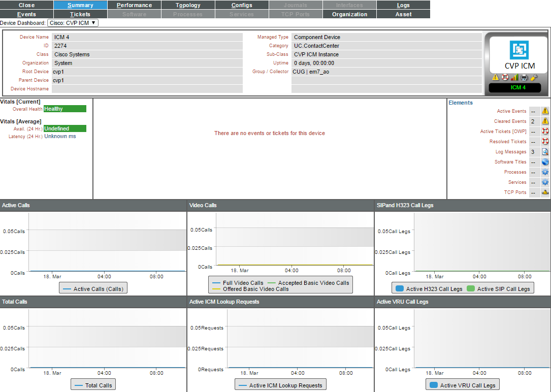The height and width of the screenshot is (392, 551).
Task: View the Asset tab
Action: pyautogui.click(x=403, y=14)
